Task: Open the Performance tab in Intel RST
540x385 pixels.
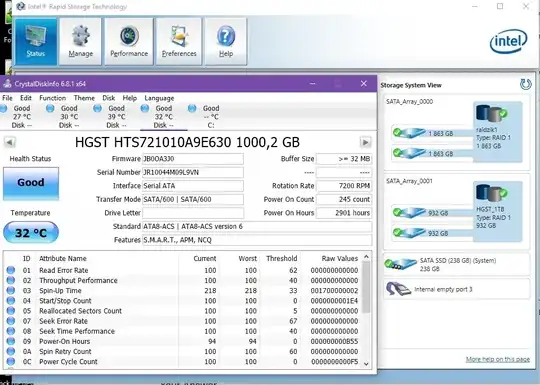Action: point(129,41)
